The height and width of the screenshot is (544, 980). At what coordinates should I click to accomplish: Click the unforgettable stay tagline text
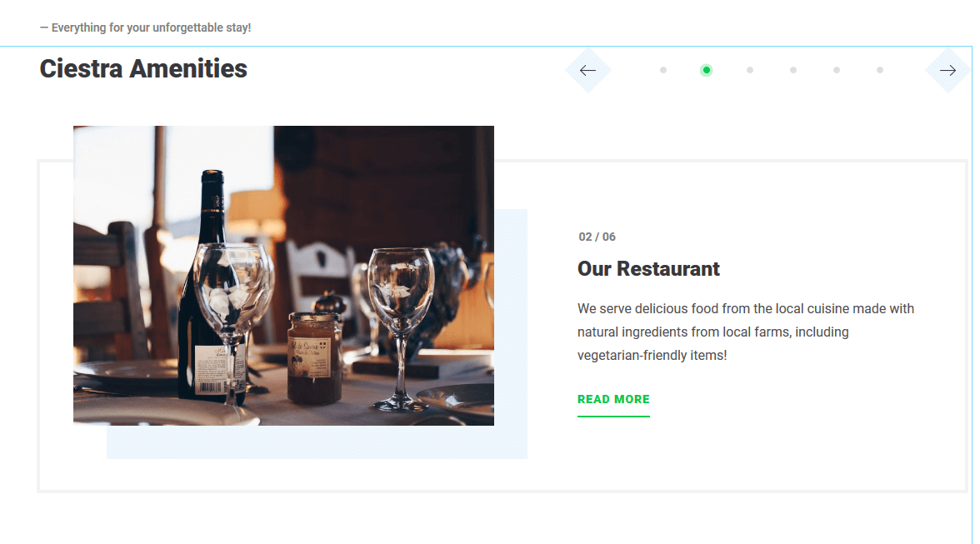pos(146,27)
